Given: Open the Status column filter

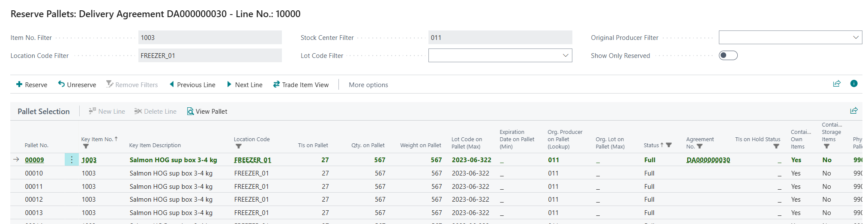Looking at the screenshot, I should [x=669, y=145].
